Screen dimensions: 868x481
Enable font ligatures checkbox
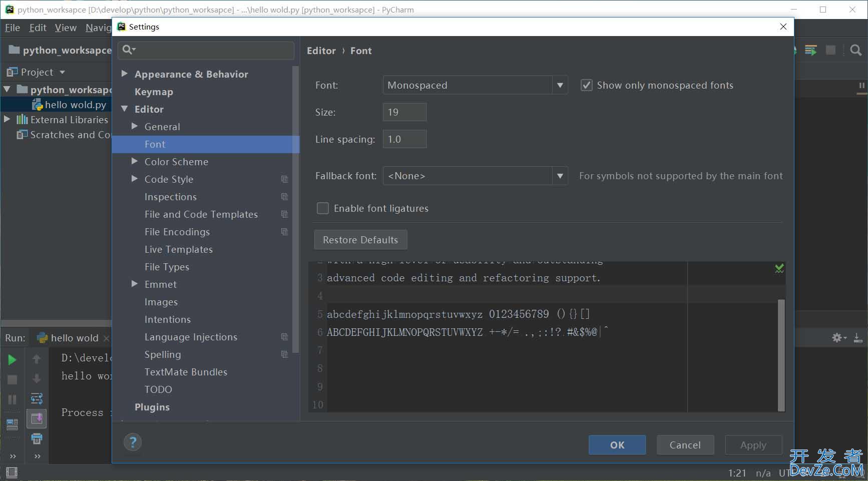[323, 208]
